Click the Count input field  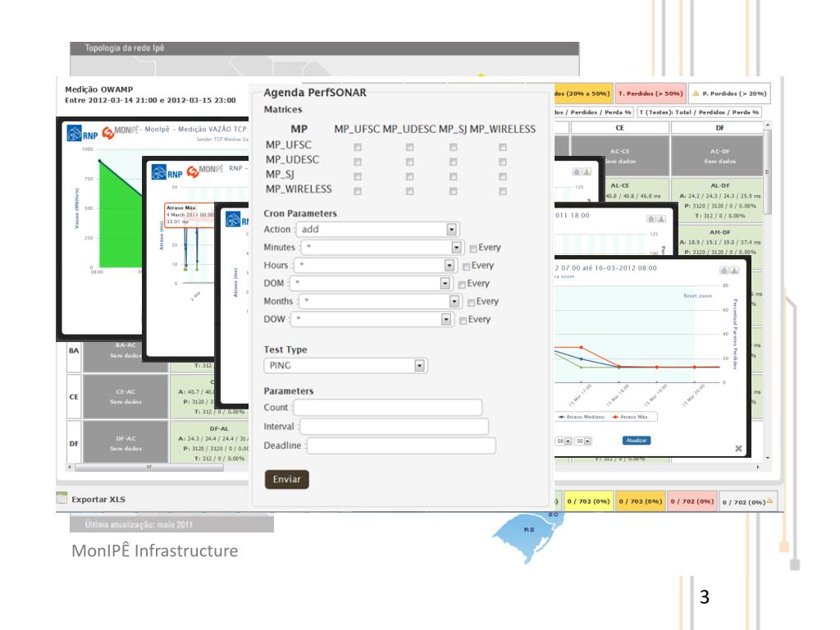(388, 408)
